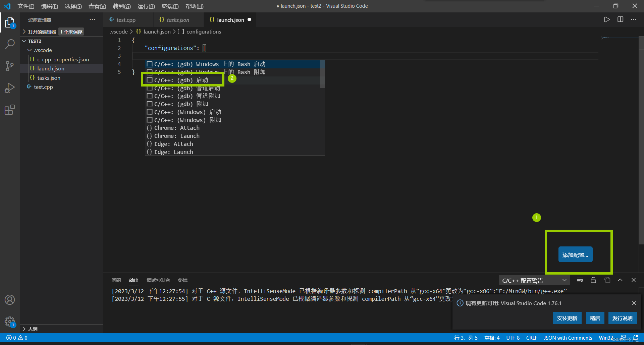Viewport: 644px width, 345px height.
Task: Switch to the tasks.json editor tab
Action: coord(179,20)
